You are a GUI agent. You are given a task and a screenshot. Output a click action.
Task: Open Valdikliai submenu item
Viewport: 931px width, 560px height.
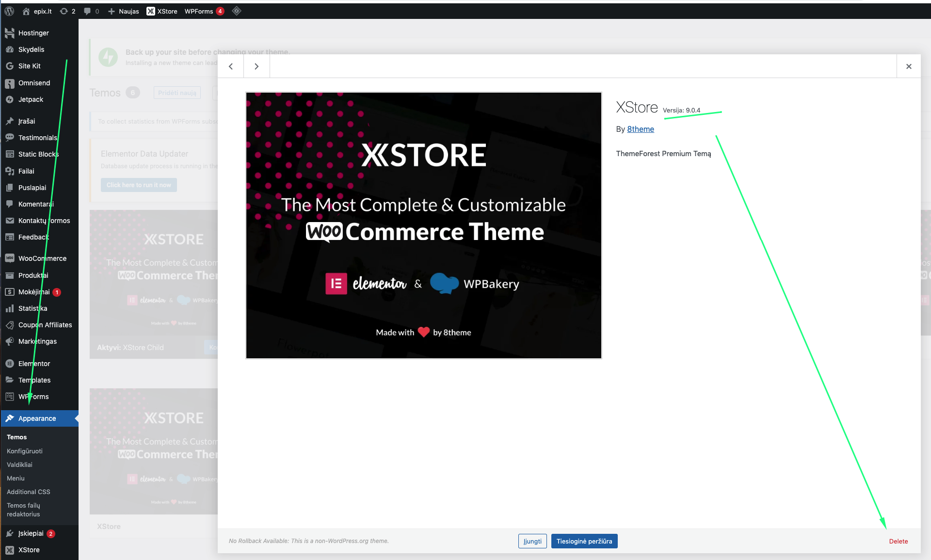point(19,464)
